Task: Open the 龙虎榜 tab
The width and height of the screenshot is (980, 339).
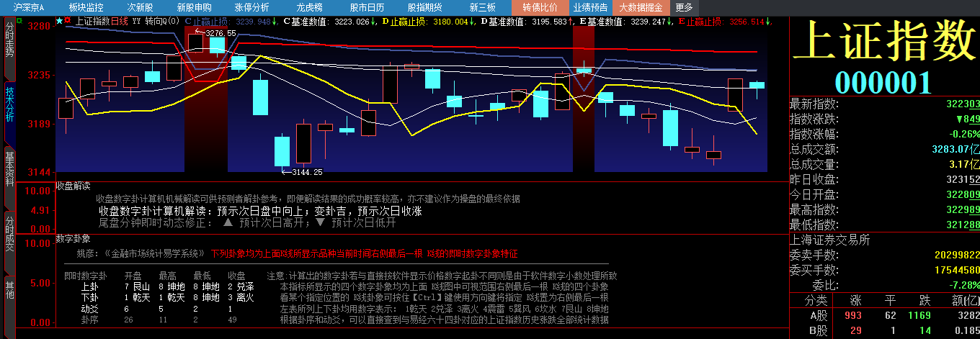Action: (309, 7)
